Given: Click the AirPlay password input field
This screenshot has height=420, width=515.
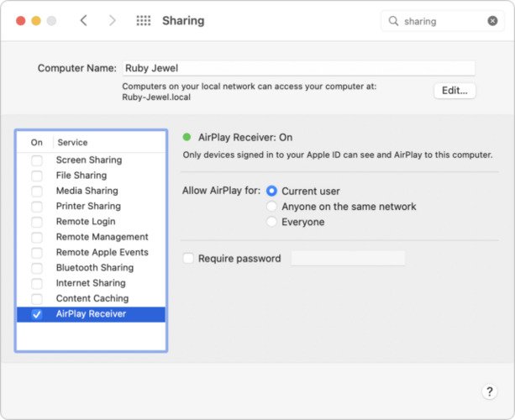Looking at the screenshot, I should tap(348, 259).
